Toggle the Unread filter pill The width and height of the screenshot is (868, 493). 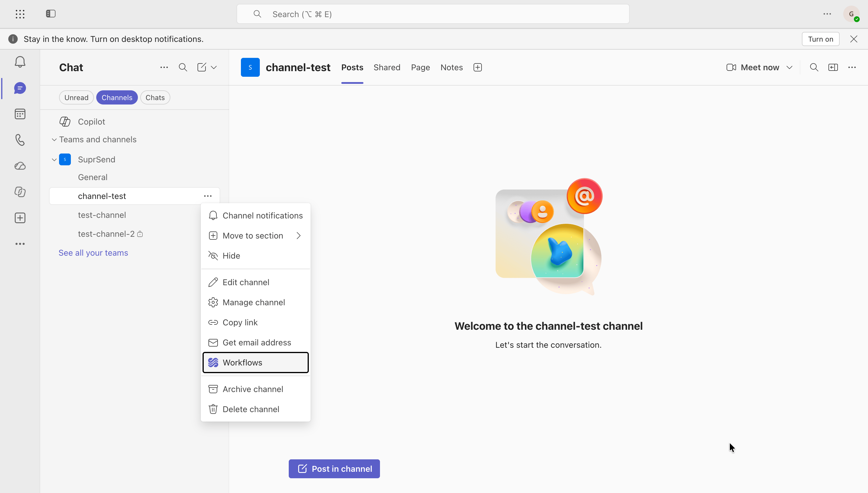pos(76,97)
